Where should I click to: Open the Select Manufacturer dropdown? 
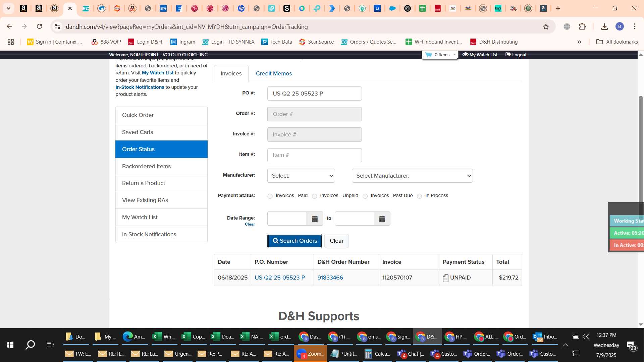pyautogui.click(x=412, y=176)
